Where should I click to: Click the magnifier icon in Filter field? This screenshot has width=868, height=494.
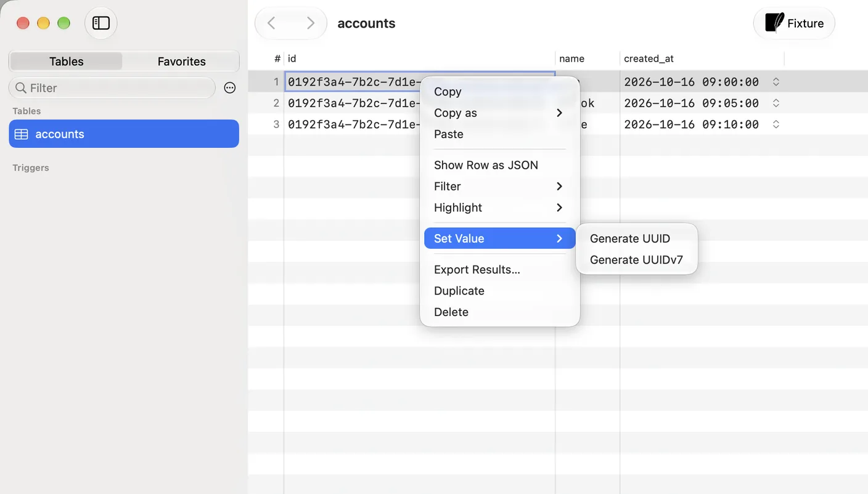pos(21,88)
